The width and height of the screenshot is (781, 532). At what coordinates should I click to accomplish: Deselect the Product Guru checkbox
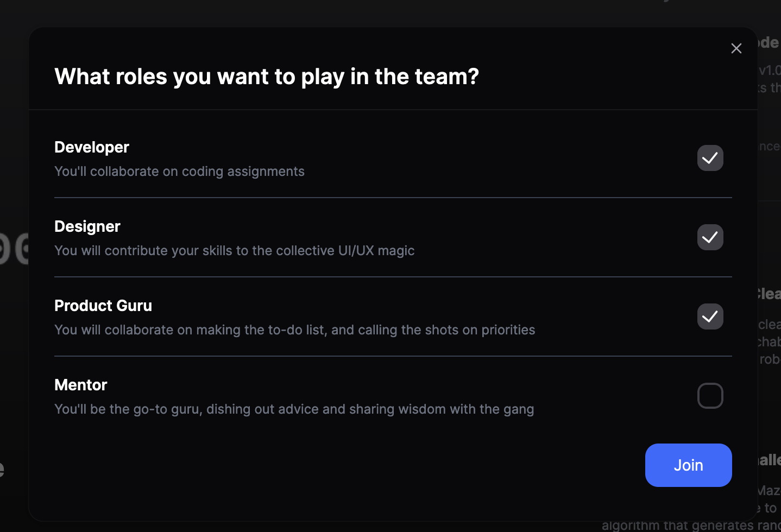710,316
